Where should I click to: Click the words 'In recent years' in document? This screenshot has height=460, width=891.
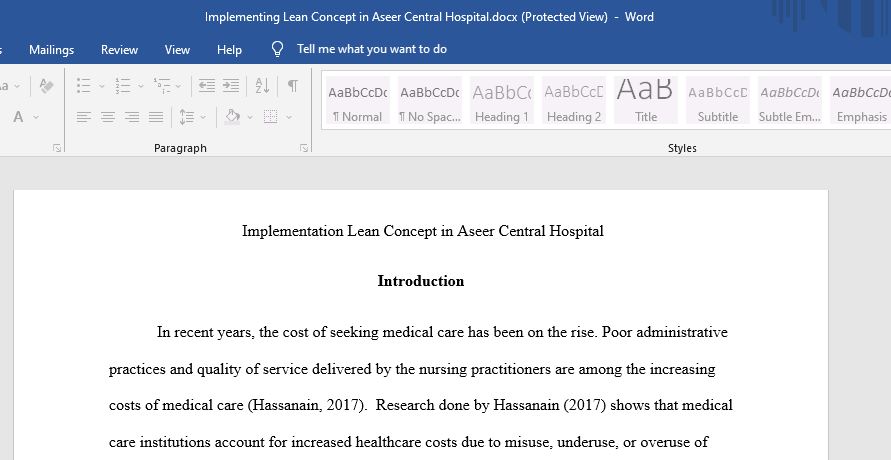[204, 332]
